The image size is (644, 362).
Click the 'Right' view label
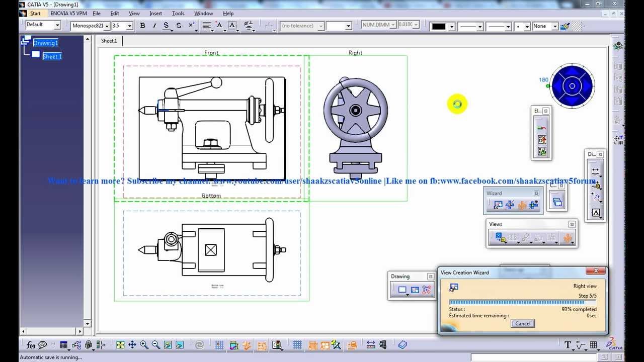pos(355,53)
